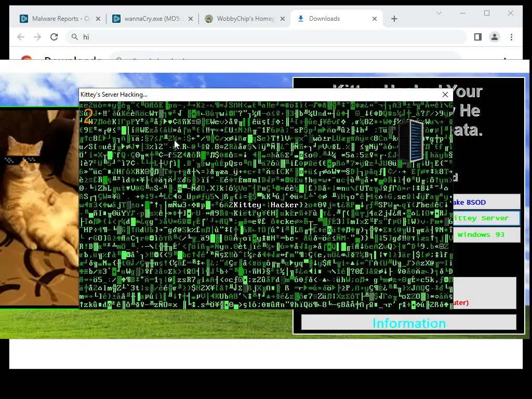532x399 pixels.
Task: Click the Malware Reports tab favicon
Action: pyautogui.click(x=24, y=19)
